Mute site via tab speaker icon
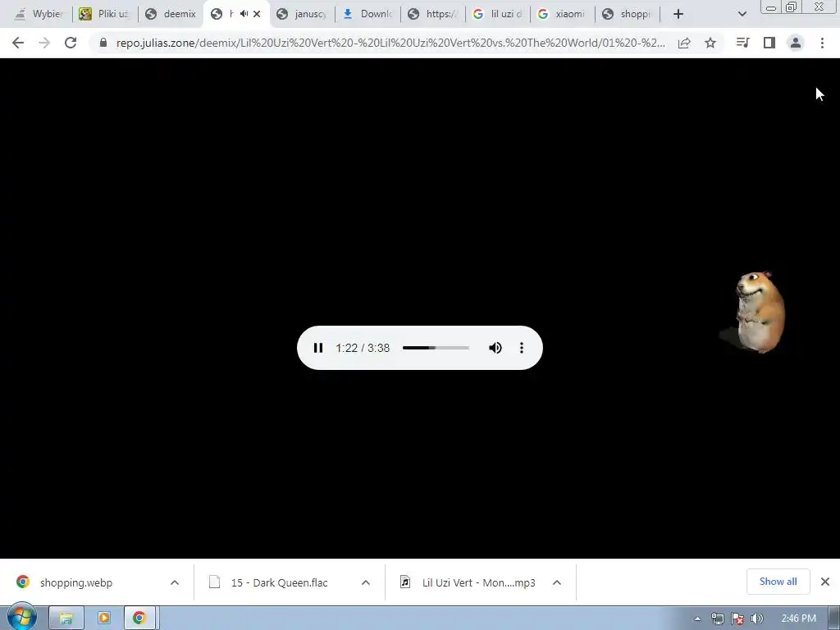This screenshot has width=840, height=630. (244, 14)
